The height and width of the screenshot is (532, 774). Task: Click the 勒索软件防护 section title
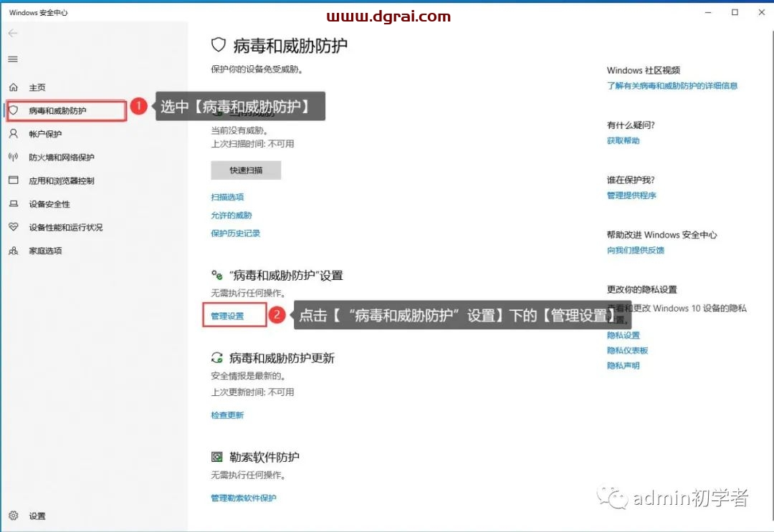[x=264, y=457]
